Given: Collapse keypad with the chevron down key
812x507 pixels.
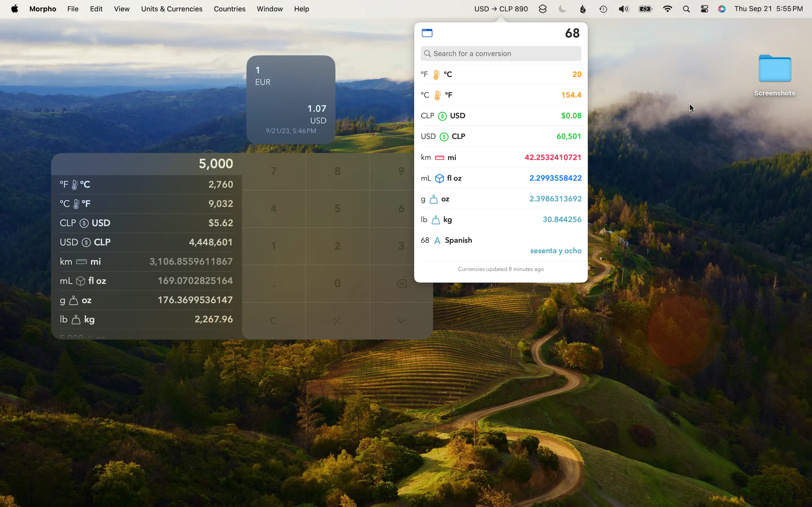Looking at the screenshot, I should click(x=401, y=321).
